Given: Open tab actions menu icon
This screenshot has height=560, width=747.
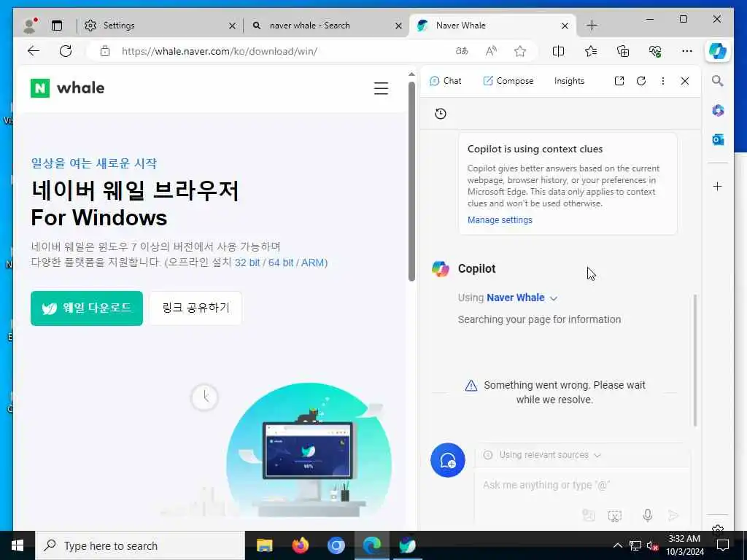Looking at the screenshot, I should [57, 26].
